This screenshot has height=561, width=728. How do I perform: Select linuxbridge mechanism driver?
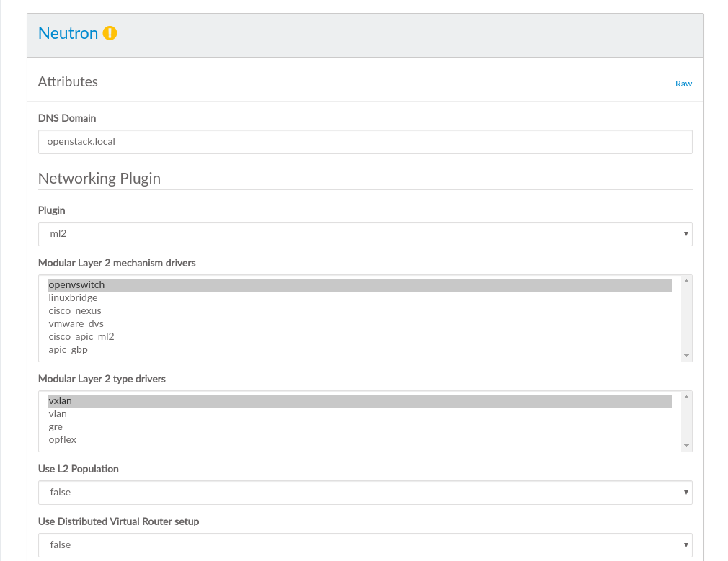point(73,298)
